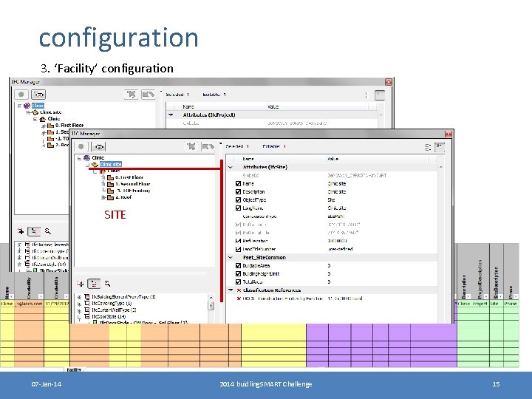Click the yellow Clinic site icon in front window tree

pos(95,164)
